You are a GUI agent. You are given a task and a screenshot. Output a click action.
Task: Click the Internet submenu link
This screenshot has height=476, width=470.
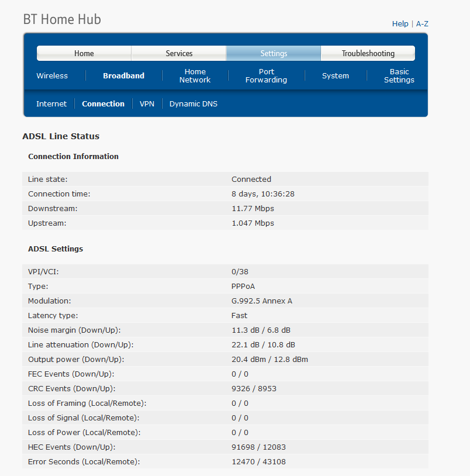pos(51,104)
